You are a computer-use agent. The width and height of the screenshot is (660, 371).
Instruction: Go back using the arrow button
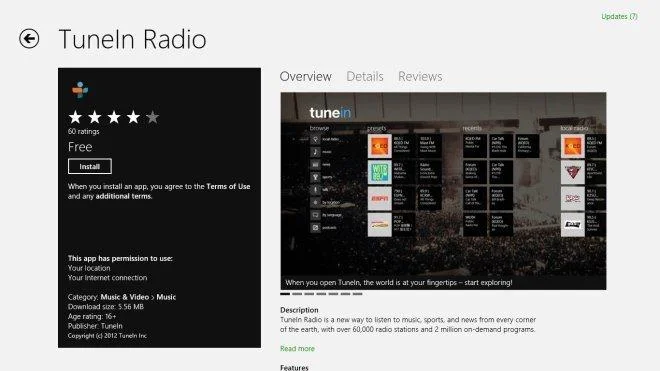click(29, 39)
